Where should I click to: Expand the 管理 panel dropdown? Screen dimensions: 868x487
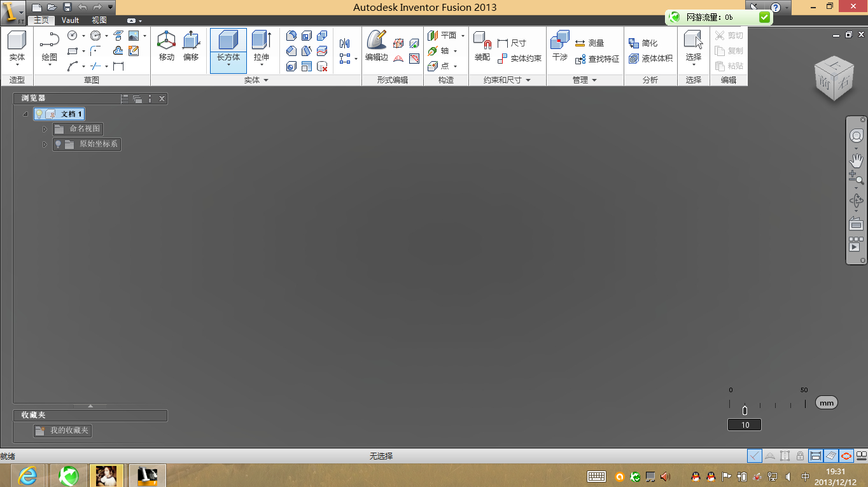594,80
